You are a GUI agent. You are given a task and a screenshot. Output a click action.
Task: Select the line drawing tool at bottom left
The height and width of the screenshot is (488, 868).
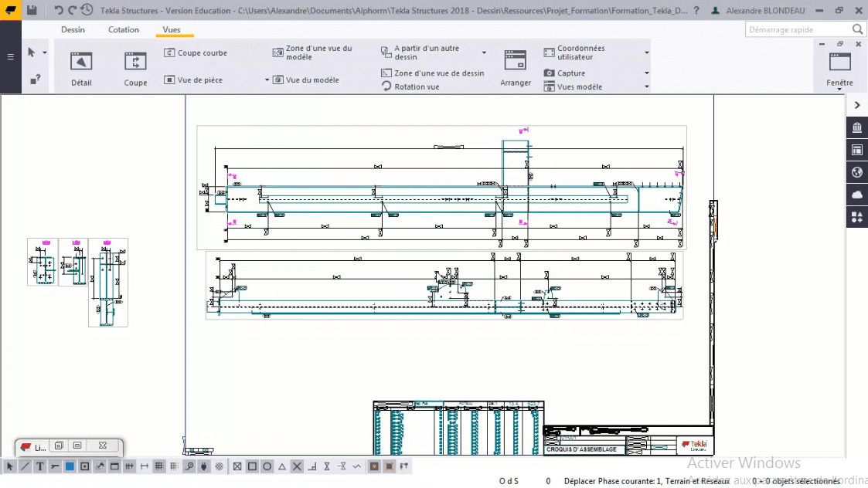(x=25, y=466)
